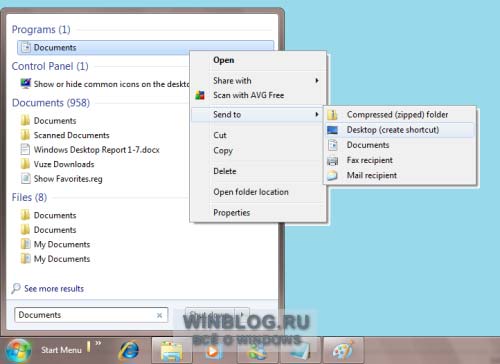Select Send to in the context menu
This screenshot has height=364, width=500.
click(x=257, y=115)
